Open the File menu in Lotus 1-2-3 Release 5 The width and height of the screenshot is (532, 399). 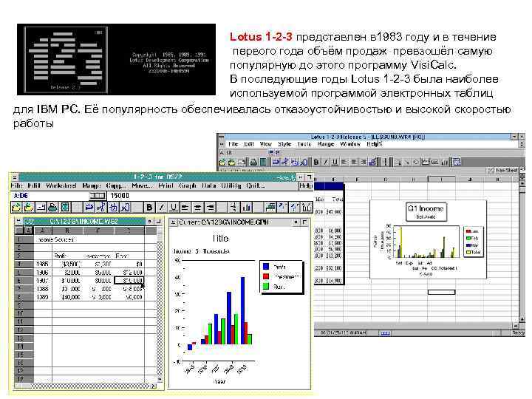pos(233,144)
